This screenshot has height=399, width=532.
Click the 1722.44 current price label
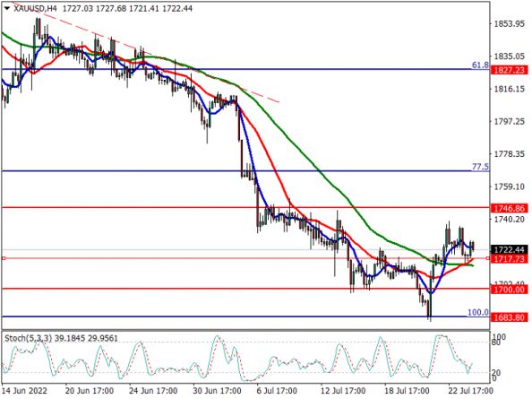click(510, 249)
